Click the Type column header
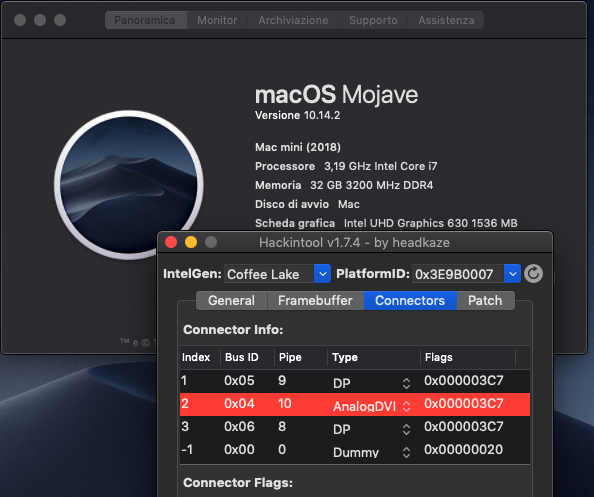 pos(374,357)
